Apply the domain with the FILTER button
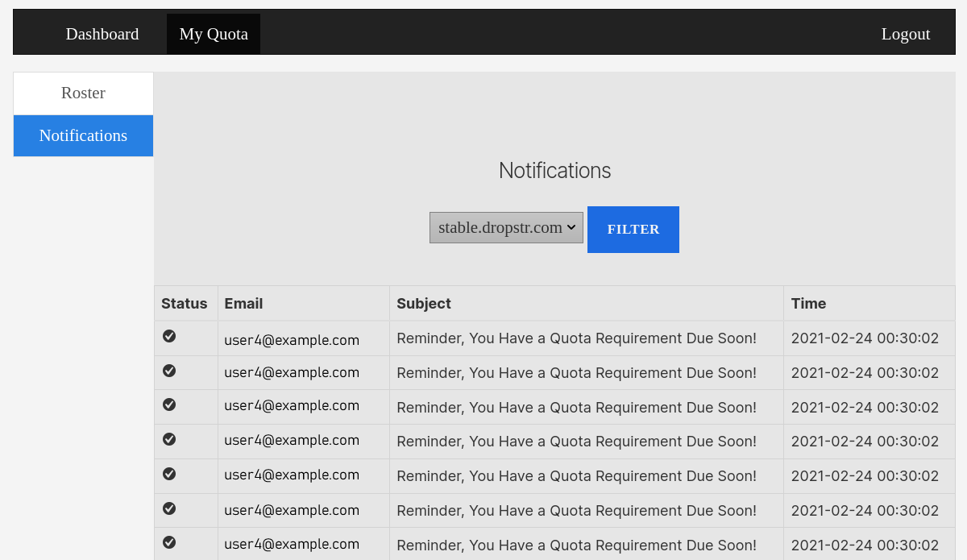967x560 pixels. [x=633, y=230]
